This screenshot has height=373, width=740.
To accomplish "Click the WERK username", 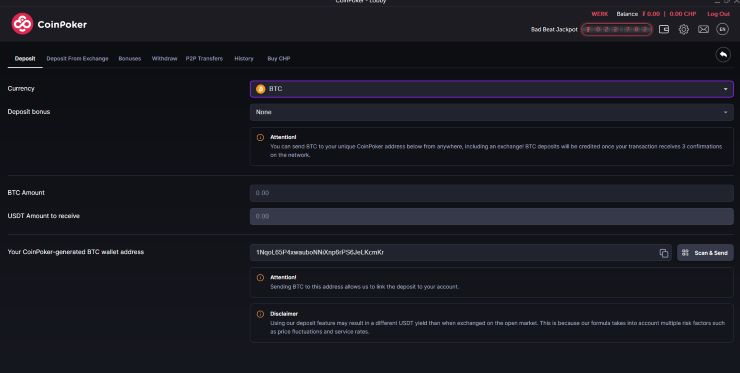I will click(600, 14).
